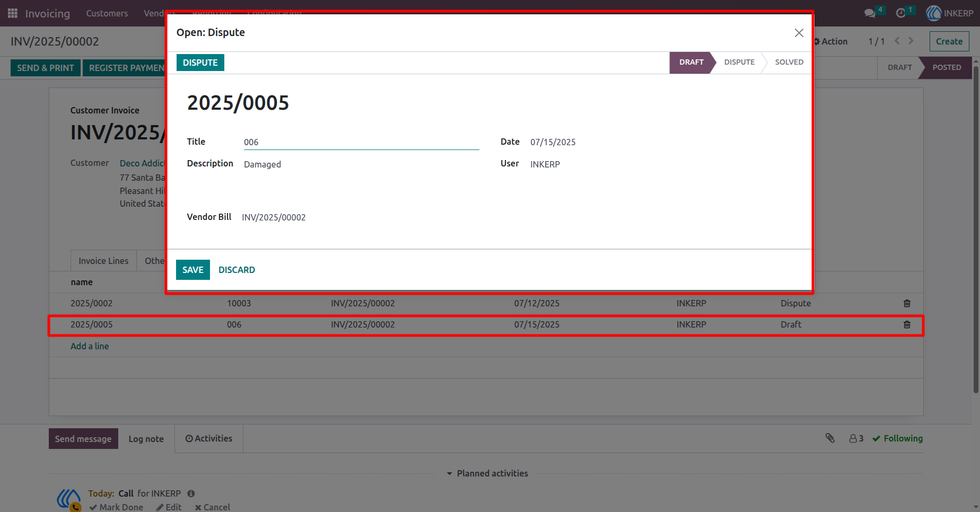Close the Open: Dispute dialog
980x512 pixels.
point(799,33)
